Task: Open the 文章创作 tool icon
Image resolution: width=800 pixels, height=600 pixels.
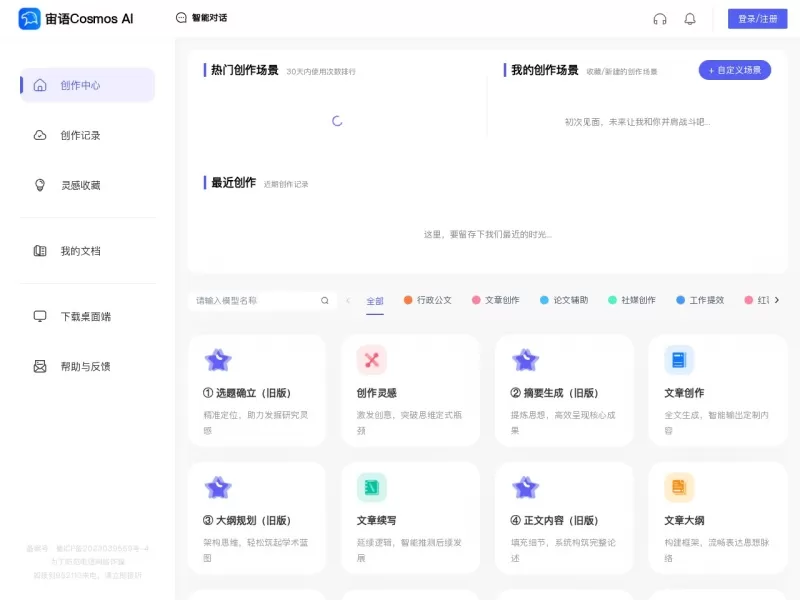Action: click(x=679, y=361)
